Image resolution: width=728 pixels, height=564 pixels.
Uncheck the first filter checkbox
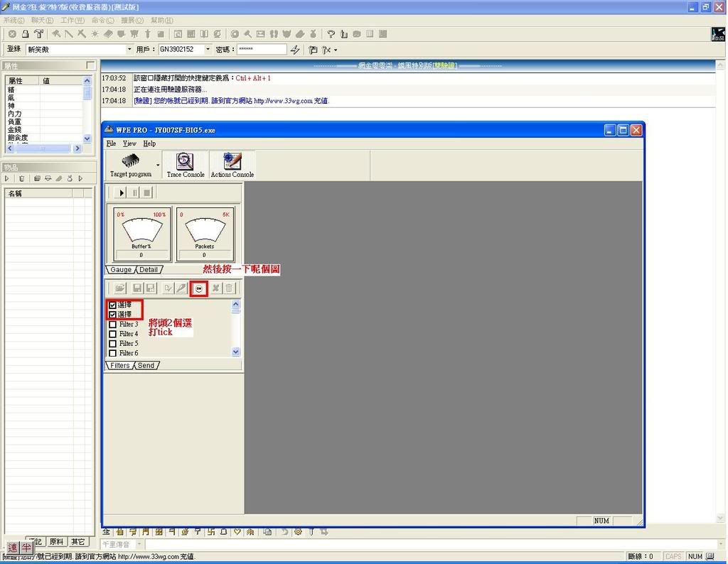(112, 305)
